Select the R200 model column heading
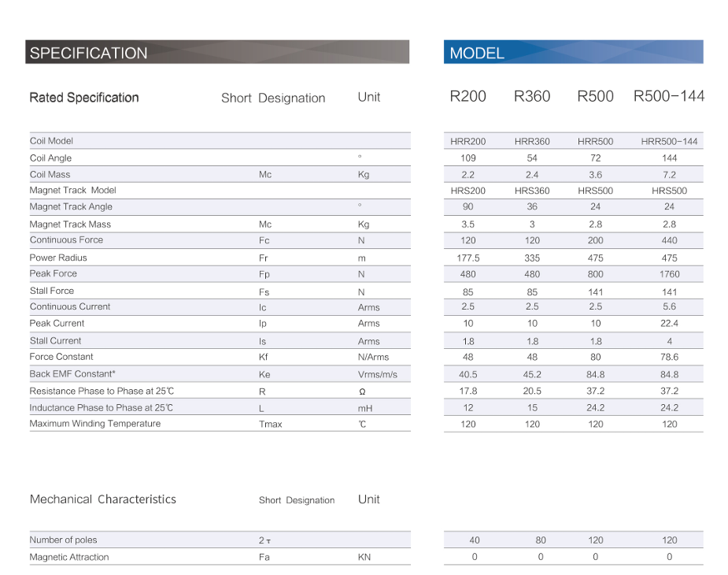Image resolution: width=728 pixels, height=575 pixels. point(467,97)
